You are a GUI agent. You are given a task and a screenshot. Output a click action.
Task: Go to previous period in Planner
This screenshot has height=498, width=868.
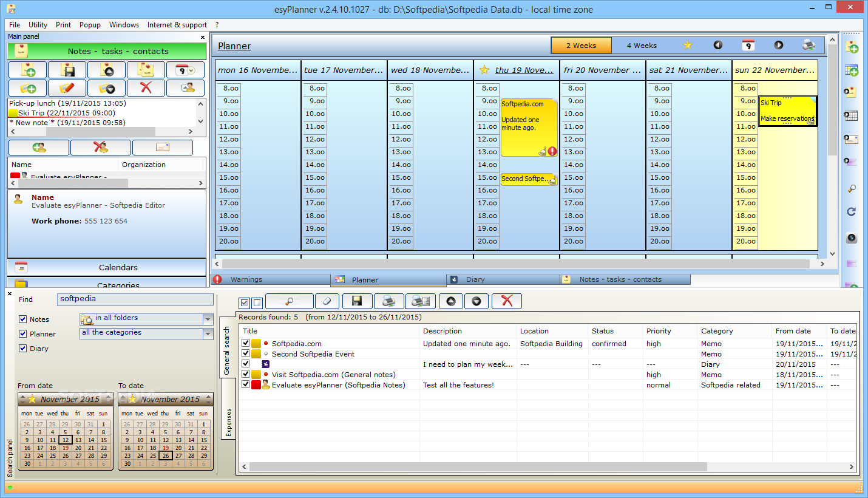click(718, 45)
